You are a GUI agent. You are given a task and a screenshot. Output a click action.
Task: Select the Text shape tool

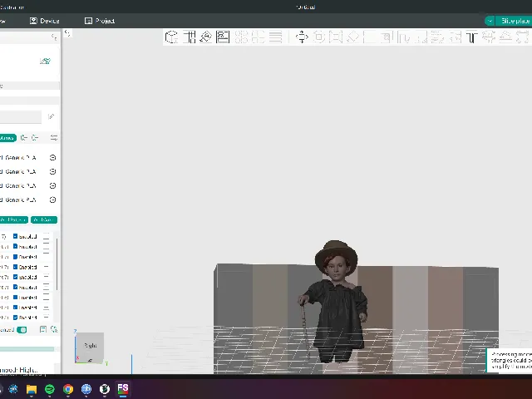[x=471, y=37]
